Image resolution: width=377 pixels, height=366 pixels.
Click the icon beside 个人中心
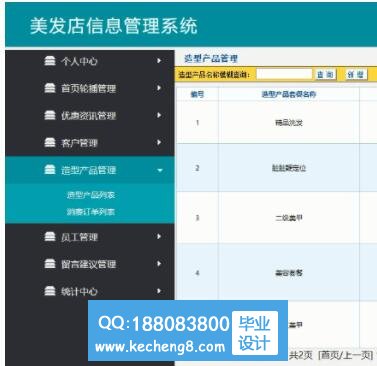tap(50, 61)
